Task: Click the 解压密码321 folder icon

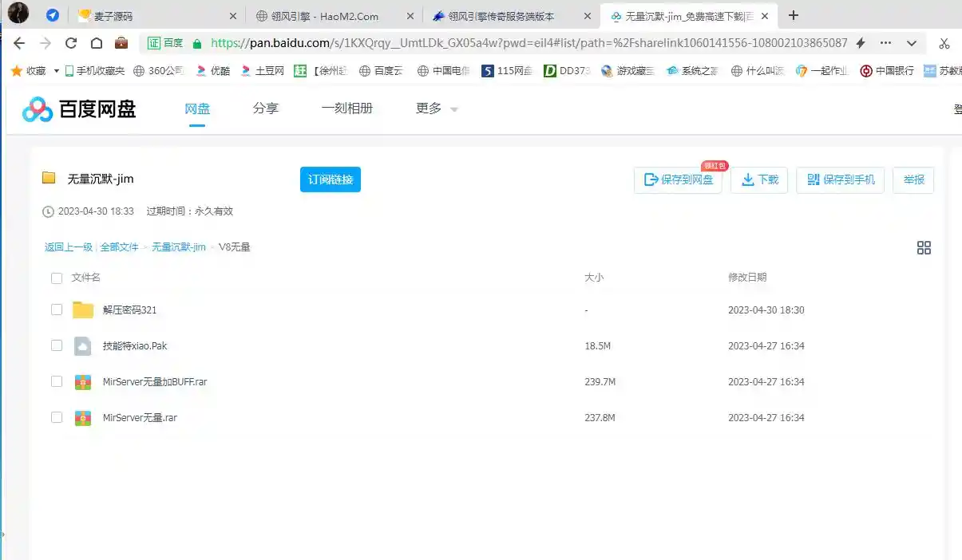Action: [x=83, y=310]
